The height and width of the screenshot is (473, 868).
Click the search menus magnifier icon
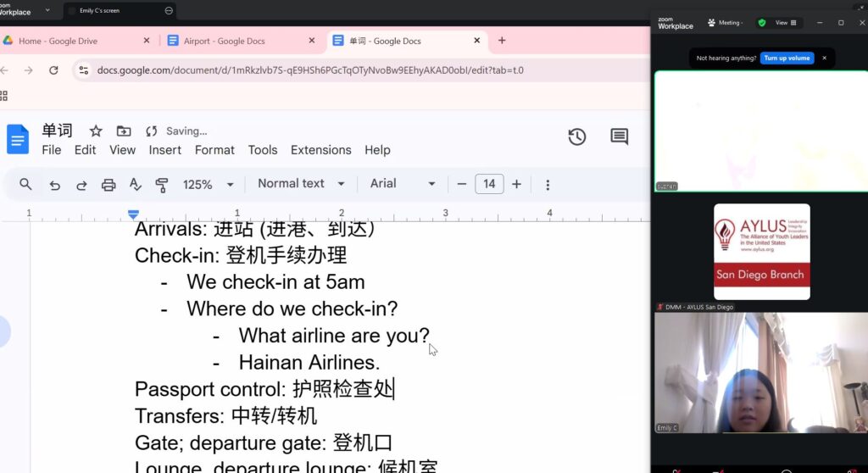(25, 184)
